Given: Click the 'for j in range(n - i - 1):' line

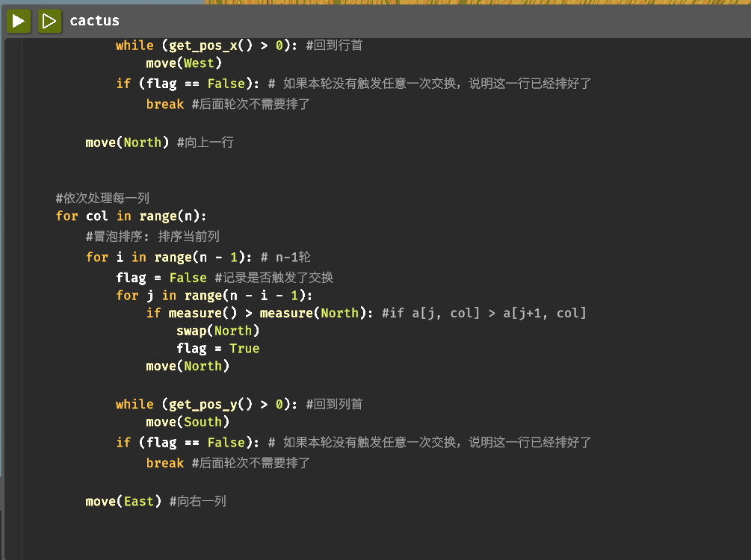Looking at the screenshot, I should 214,295.
